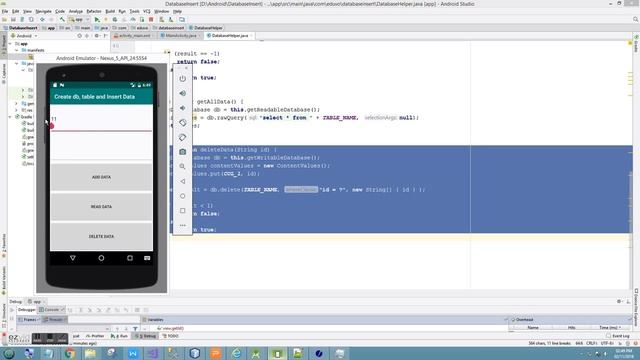640x360 pixels.
Task: Open the Build menu
Action: tap(110, 11)
